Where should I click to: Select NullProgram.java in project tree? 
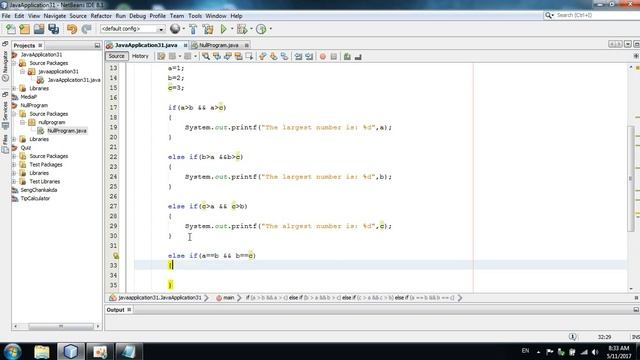pyautogui.click(x=67, y=131)
